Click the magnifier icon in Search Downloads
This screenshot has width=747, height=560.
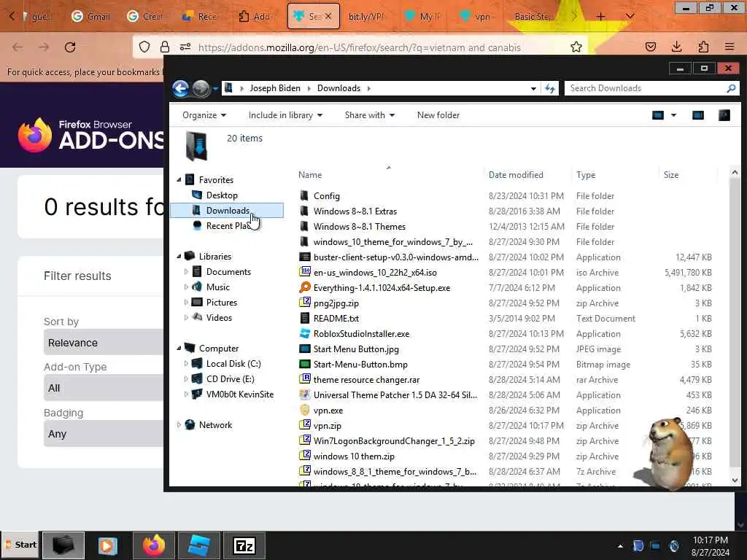click(731, 88)
